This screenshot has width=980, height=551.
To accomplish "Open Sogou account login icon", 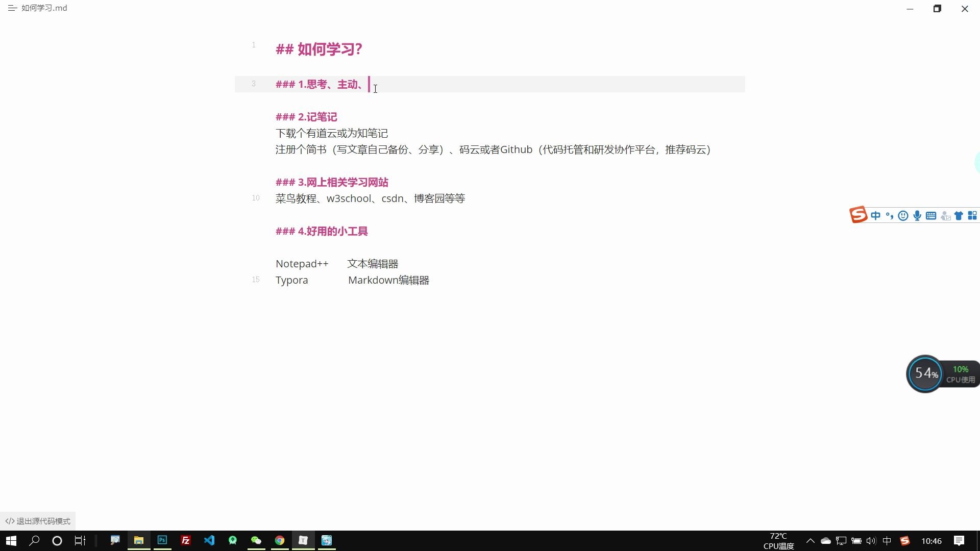I will click(945, 216).
